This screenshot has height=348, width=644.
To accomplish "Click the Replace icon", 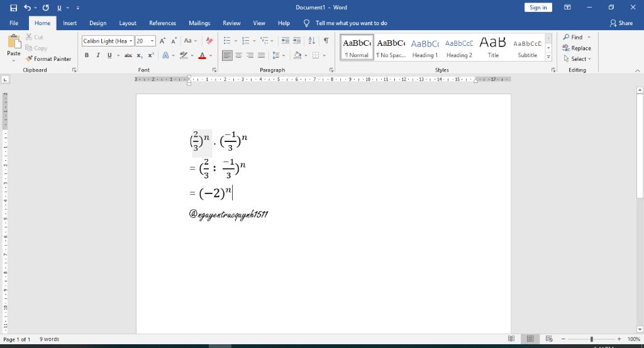I will pyautogui.click(x=566, y=48).
